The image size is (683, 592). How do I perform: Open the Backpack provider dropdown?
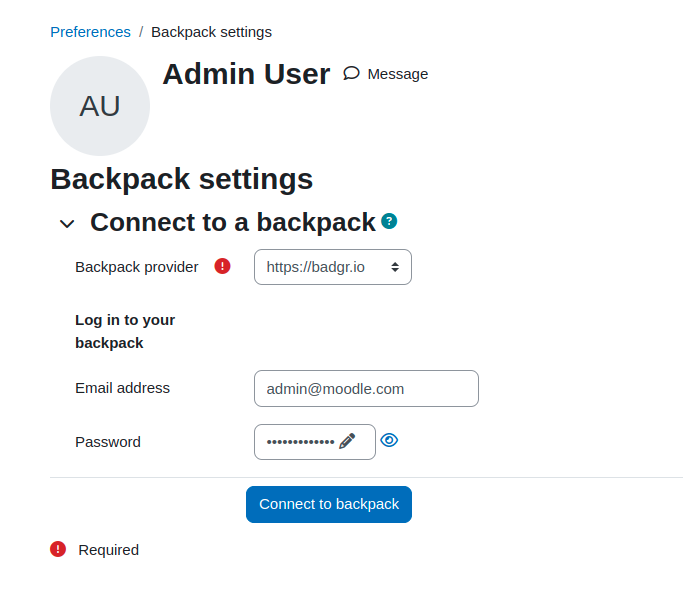pyautogui.click(x=333, y=267)
